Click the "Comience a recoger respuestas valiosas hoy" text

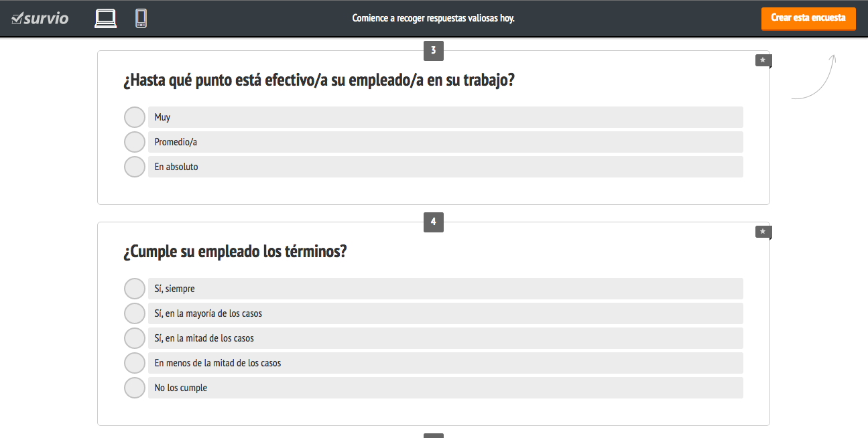click(x=433, y=18)
